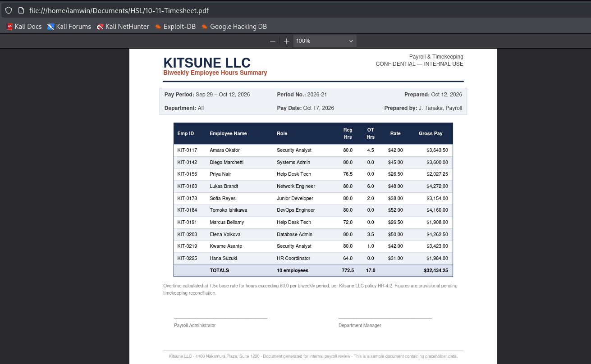This screenshot has height=364, width=591.
Task: Click the name Lukas Brandt
Action: pos(224,187)
